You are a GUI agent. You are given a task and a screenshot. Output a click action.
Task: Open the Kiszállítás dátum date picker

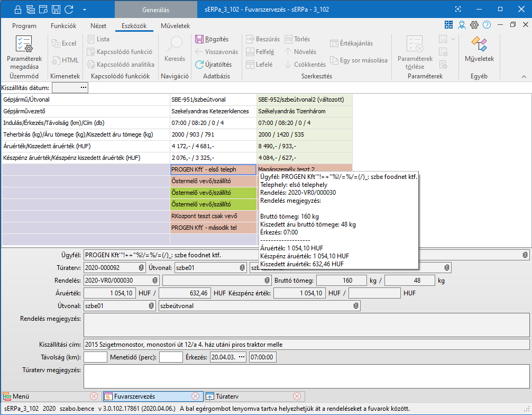[x=83, y=87]
